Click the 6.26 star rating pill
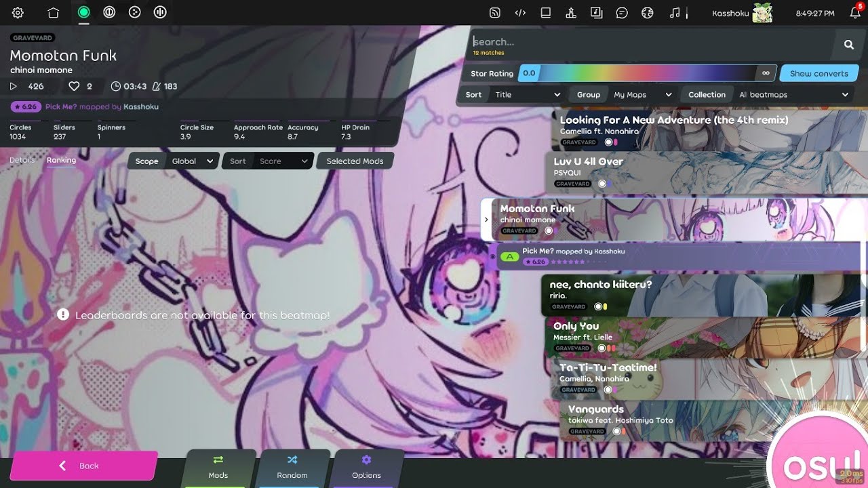868x488 pixels. click(26, 106)
